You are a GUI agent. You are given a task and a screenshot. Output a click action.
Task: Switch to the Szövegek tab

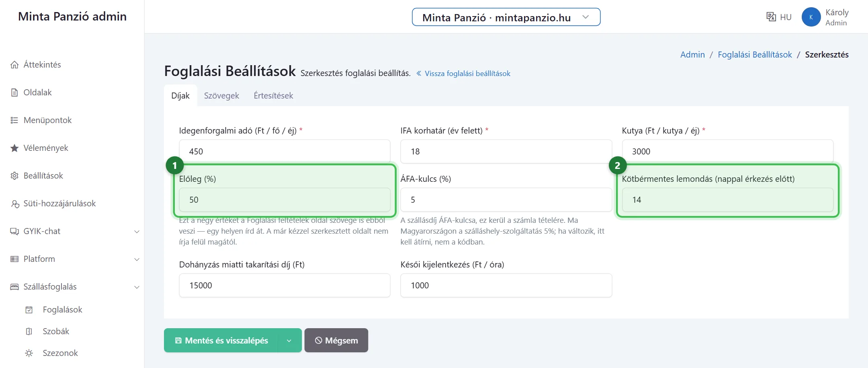tap(221, 96)
